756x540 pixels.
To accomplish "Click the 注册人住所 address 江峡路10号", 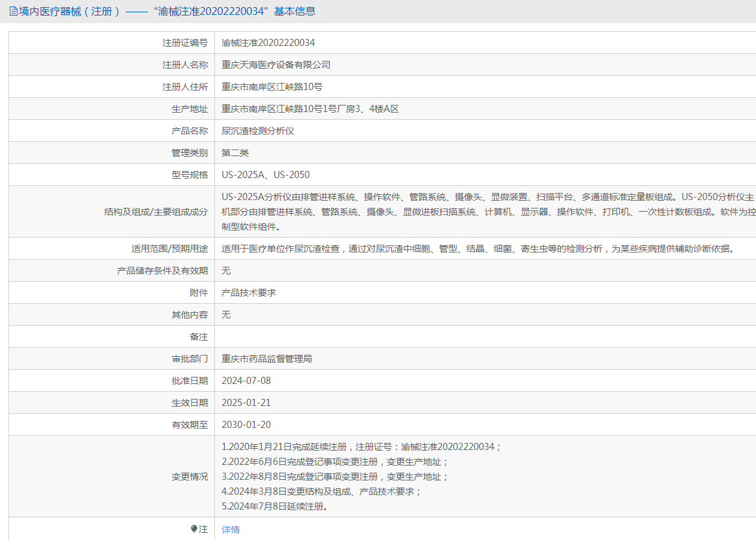I will [x=272, y=87].
